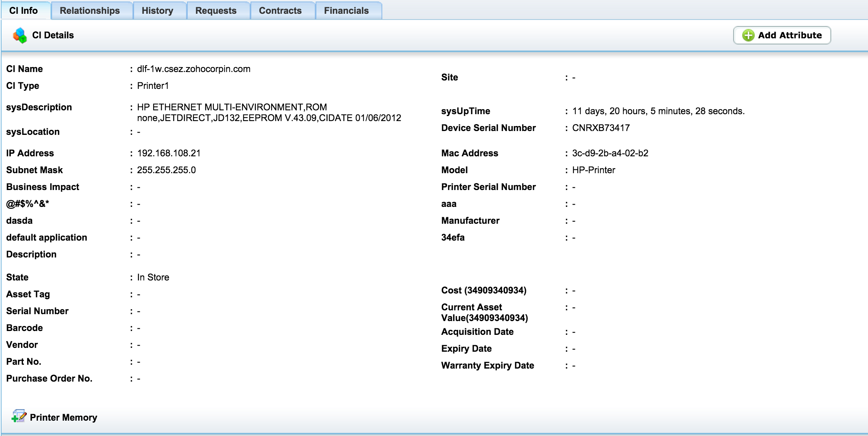868x436 pixels.
Task: Click the Printer Memory edit icon
Action: click(x=19, y=416)
